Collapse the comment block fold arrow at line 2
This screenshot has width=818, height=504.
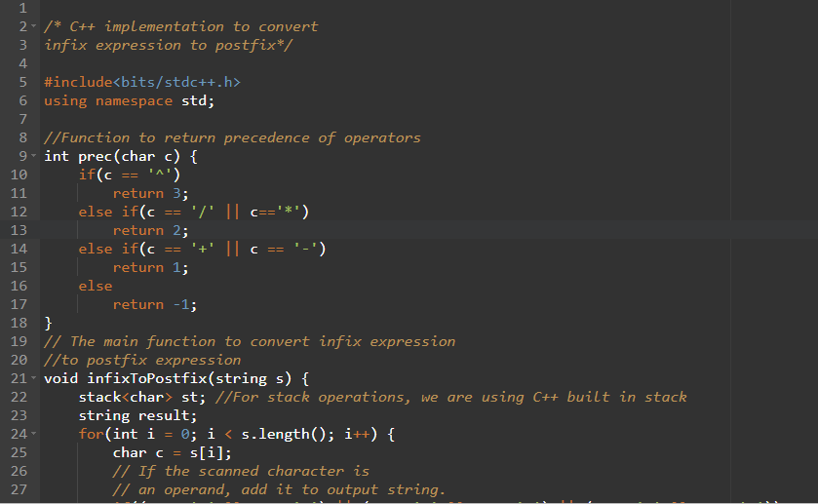click(34, 26)
